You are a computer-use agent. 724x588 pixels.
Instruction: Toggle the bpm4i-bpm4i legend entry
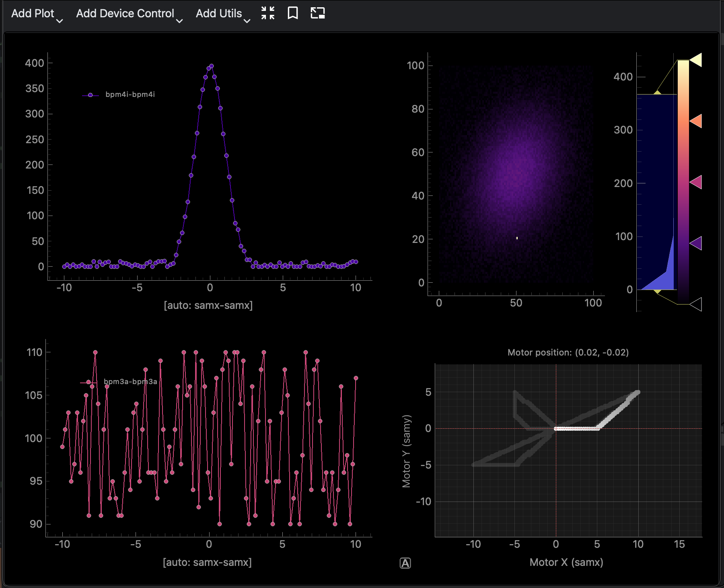[130, 95]
